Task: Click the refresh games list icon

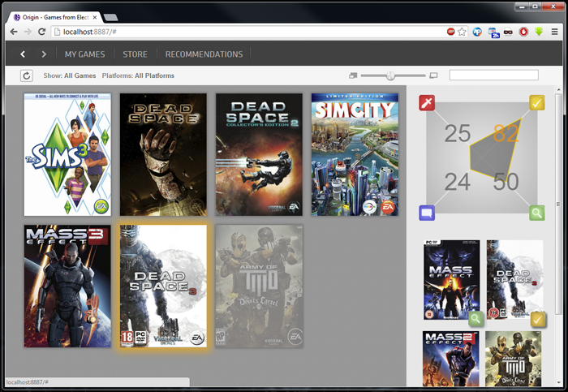Action: coord(27,75)
